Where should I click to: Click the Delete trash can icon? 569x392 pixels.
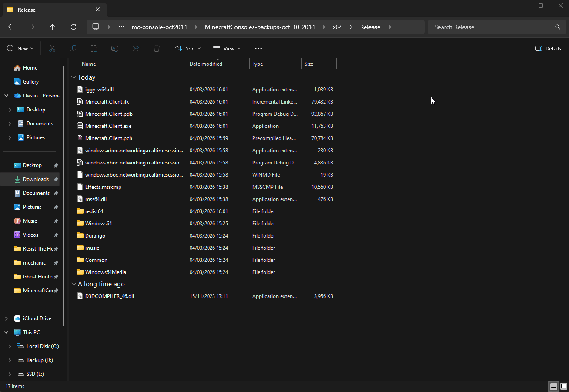pos(157,49)
